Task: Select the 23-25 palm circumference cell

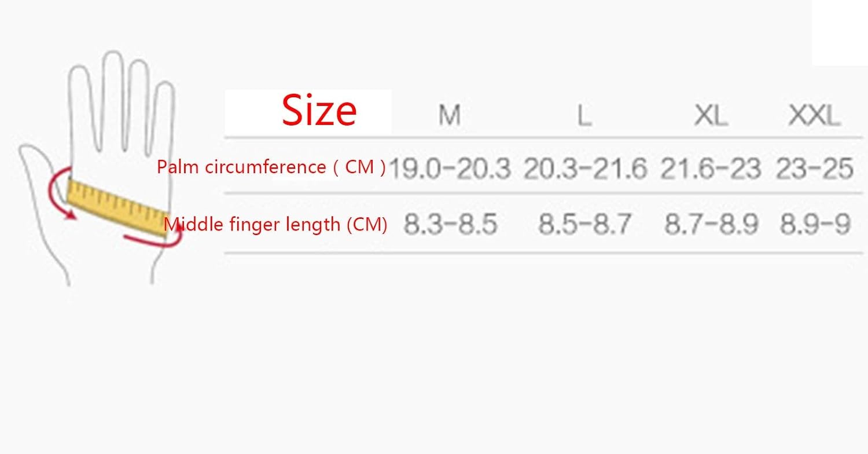Action: (815, 169)
